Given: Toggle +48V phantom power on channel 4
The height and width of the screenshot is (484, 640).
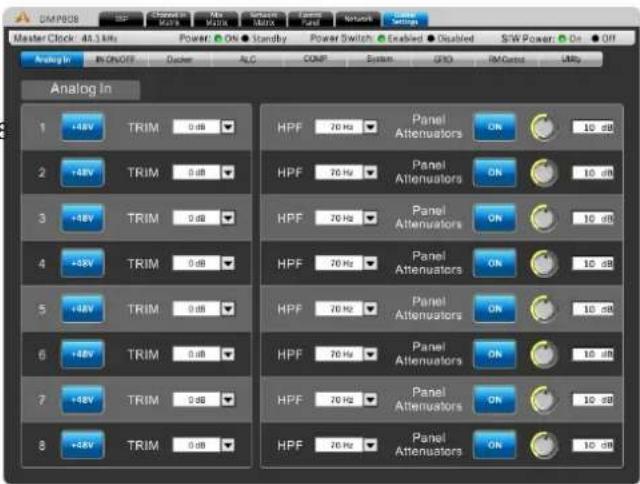Looking at the screenshot, I should (82, 264).
